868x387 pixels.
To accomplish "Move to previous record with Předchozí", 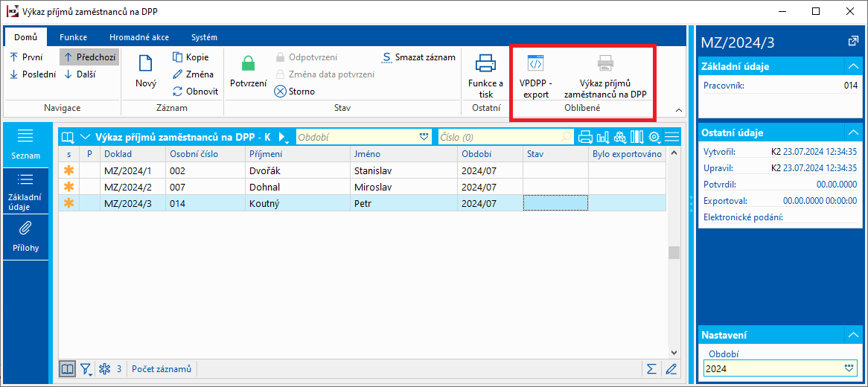I will (x=89, y=57).
